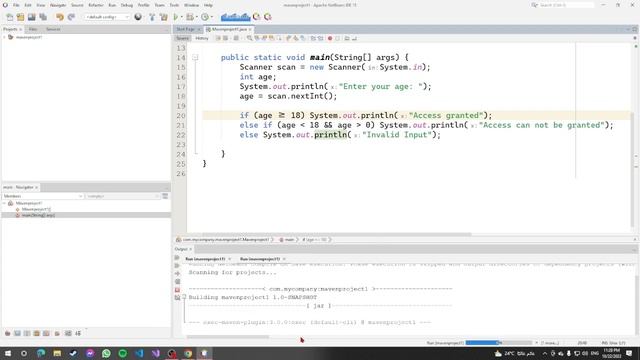640x360 pixels.
Task: Open the Tools menu
Action: point(174,5)
